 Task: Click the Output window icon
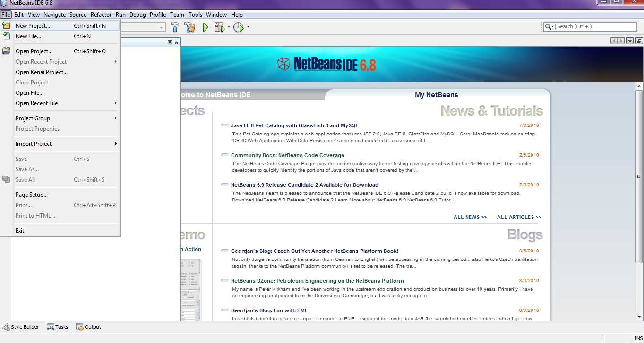79,327
